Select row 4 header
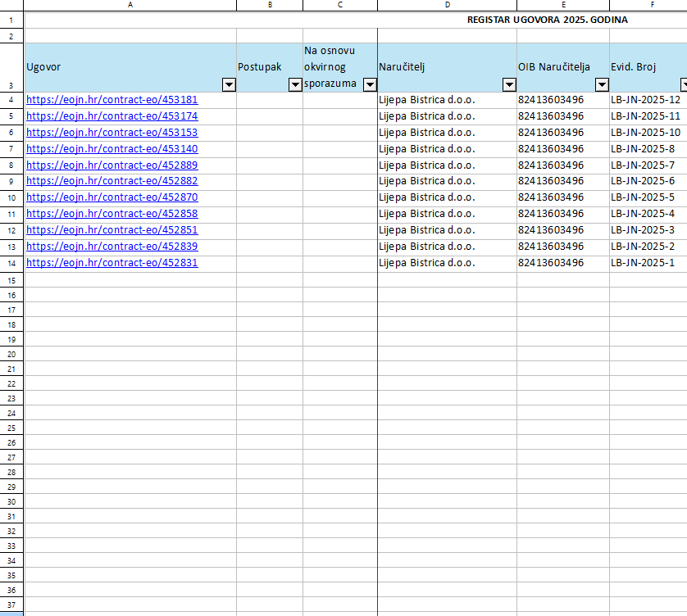The height and width of the screenshot is (616, 687). coord(11,100)
